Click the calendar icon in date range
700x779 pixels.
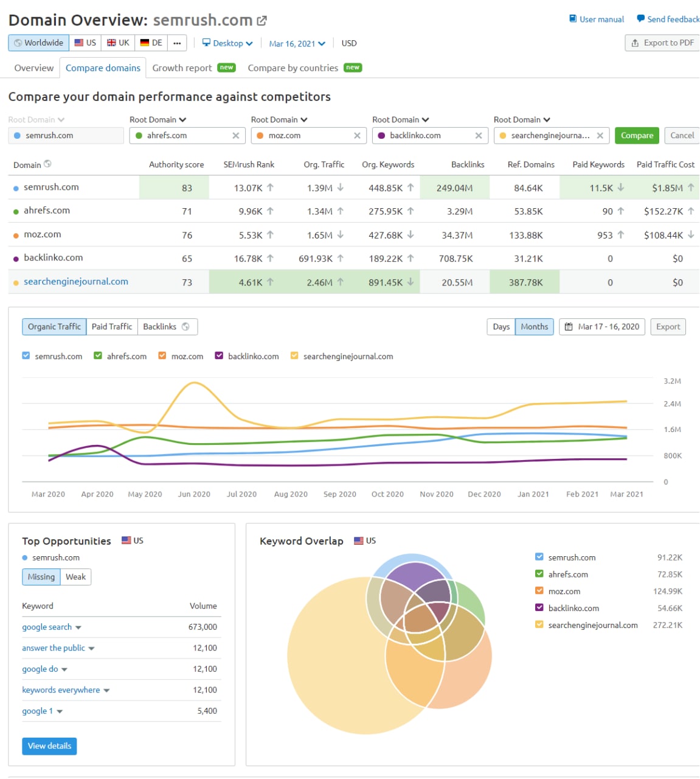coord(569,327)
